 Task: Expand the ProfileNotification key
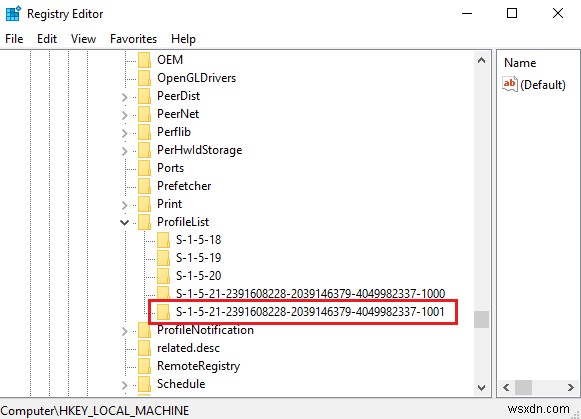click(x=124, y=331)
